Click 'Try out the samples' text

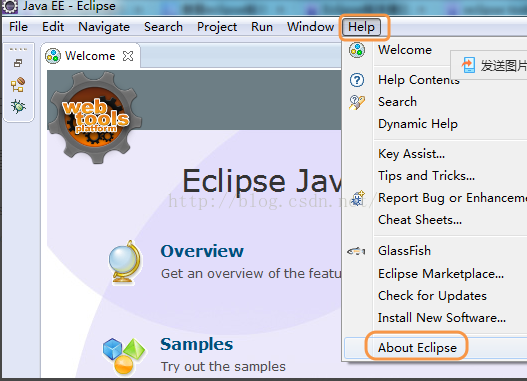point(223,367)
